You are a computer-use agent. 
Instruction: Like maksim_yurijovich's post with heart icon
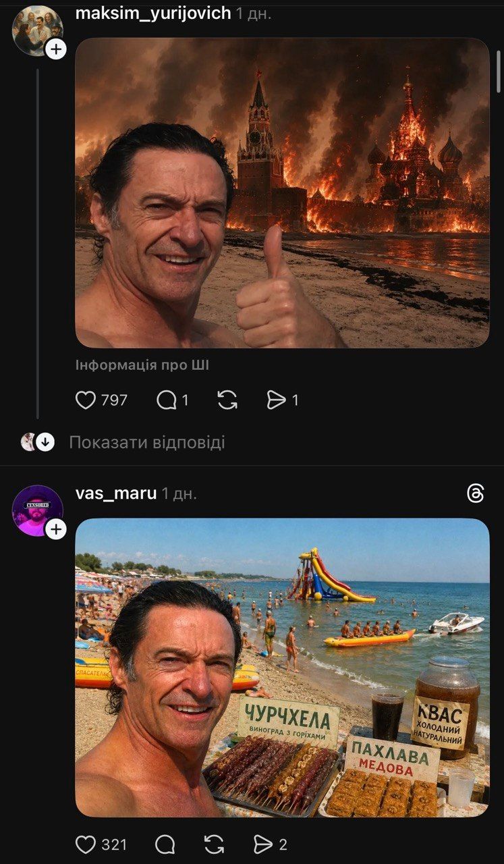(86, 400)
